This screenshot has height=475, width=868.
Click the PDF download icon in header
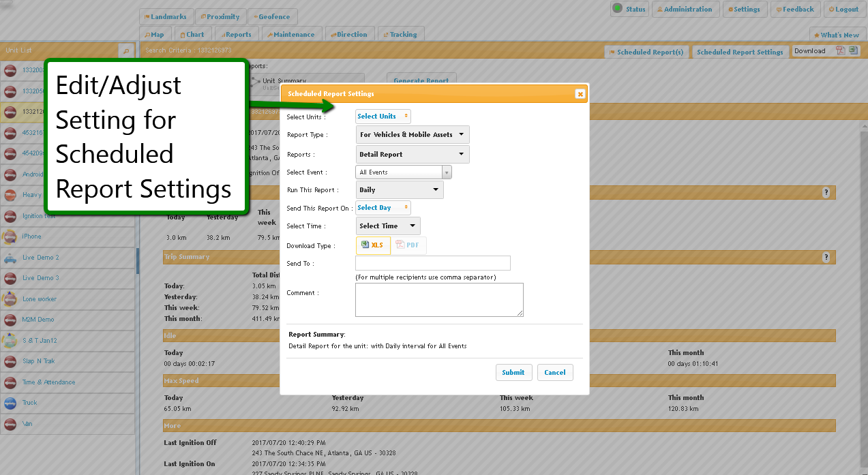click(841, 51)
